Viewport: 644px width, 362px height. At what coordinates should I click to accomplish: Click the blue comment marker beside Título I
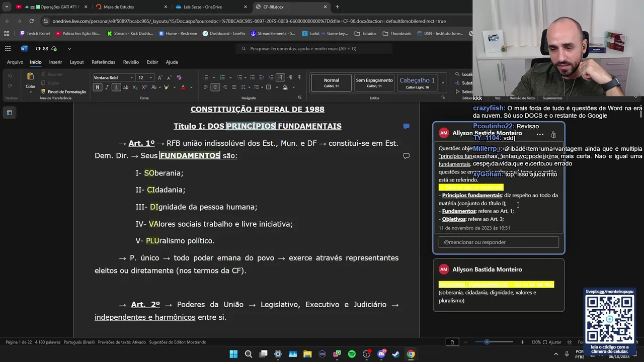406,126
